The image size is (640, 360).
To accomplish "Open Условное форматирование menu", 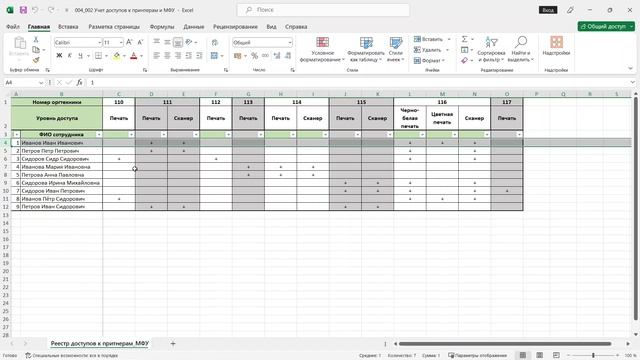I will pos(322,49).
